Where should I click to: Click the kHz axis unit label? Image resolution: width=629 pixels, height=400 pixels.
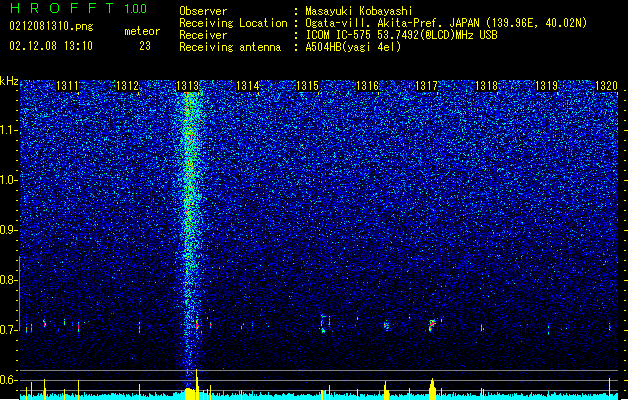(x=9, y=81)
